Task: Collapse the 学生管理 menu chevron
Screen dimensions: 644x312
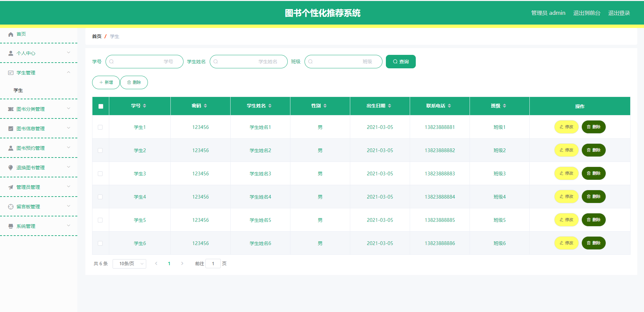Action: (69, 72)
